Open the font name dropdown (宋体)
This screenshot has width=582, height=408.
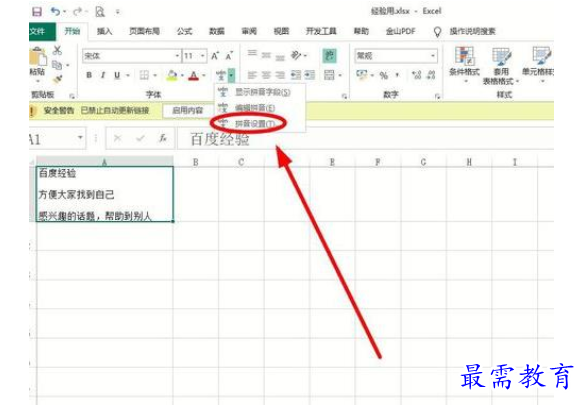(177, 56)
